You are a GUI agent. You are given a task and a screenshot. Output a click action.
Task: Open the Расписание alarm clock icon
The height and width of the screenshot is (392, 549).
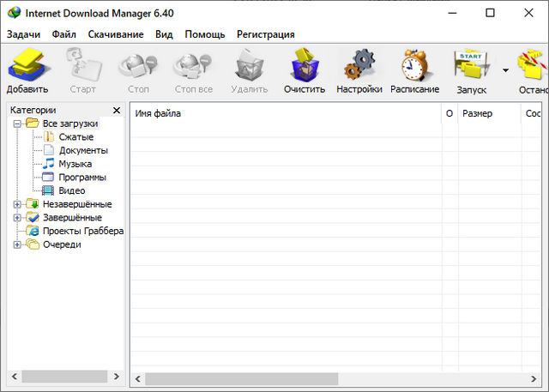pos(414,66)
